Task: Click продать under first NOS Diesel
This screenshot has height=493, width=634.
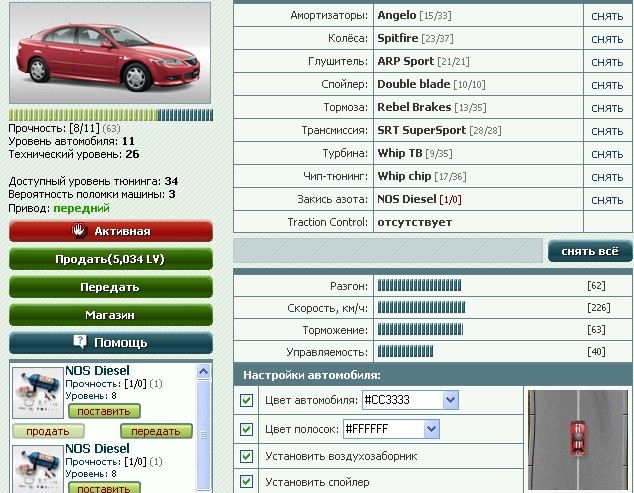Action: click(x=48, y=432)
